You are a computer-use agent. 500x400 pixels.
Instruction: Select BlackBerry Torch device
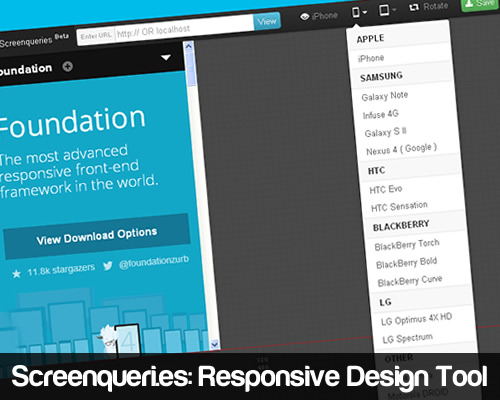407,245
